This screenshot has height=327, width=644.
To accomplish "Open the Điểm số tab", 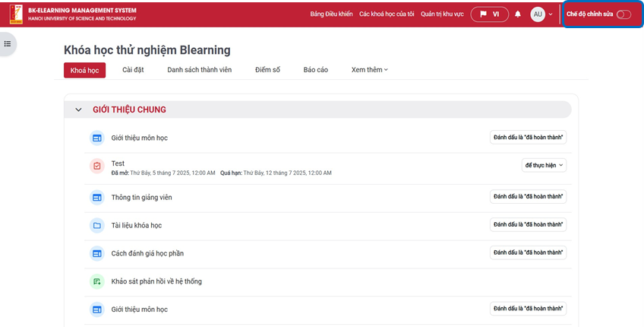I will pos(267,70).
